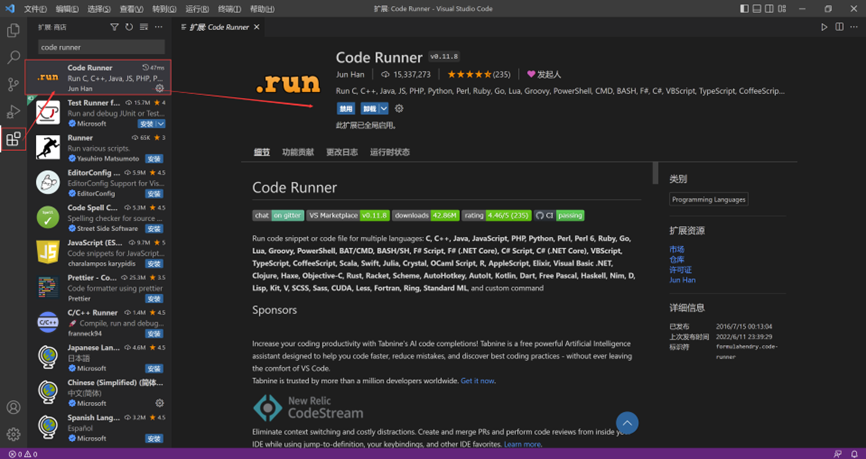Open the 查看(V) menu
The image size is (866, 459).
(131, 9)
